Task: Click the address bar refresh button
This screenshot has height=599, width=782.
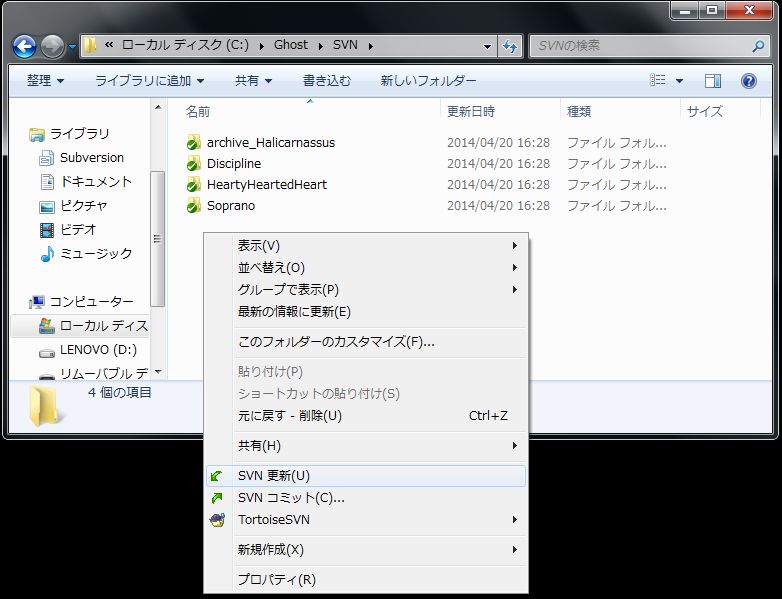Action: 510,46
